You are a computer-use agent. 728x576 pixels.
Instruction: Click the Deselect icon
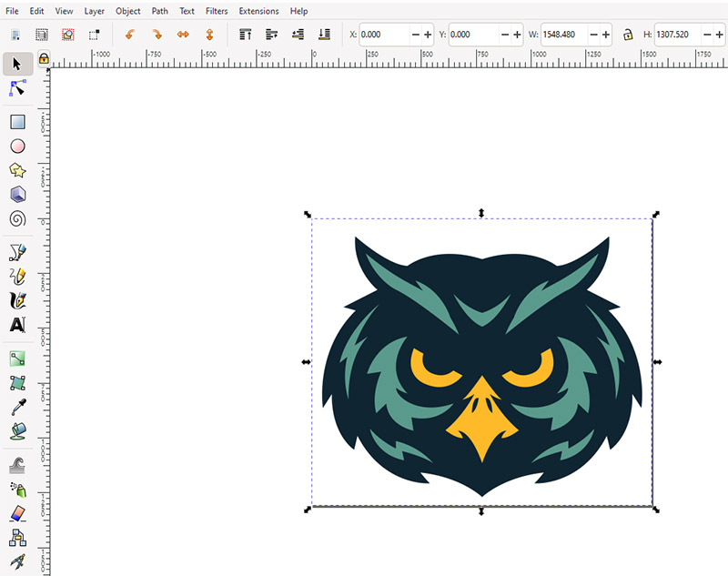tap(68, 35)
